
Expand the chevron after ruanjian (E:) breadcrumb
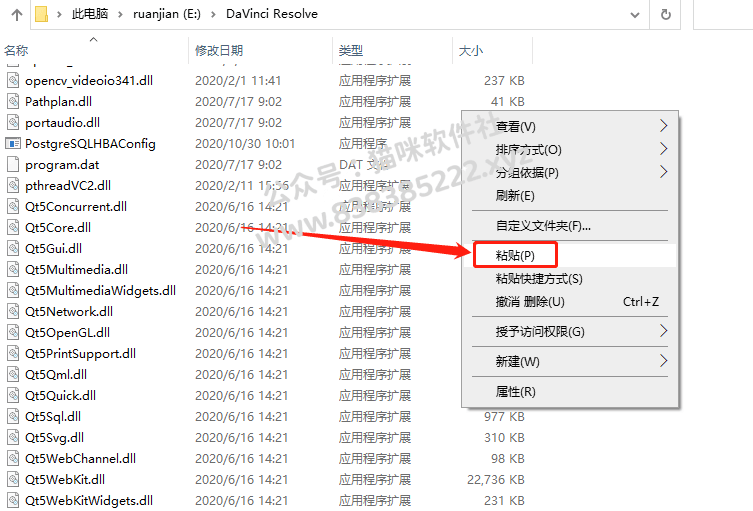(213, 14)
